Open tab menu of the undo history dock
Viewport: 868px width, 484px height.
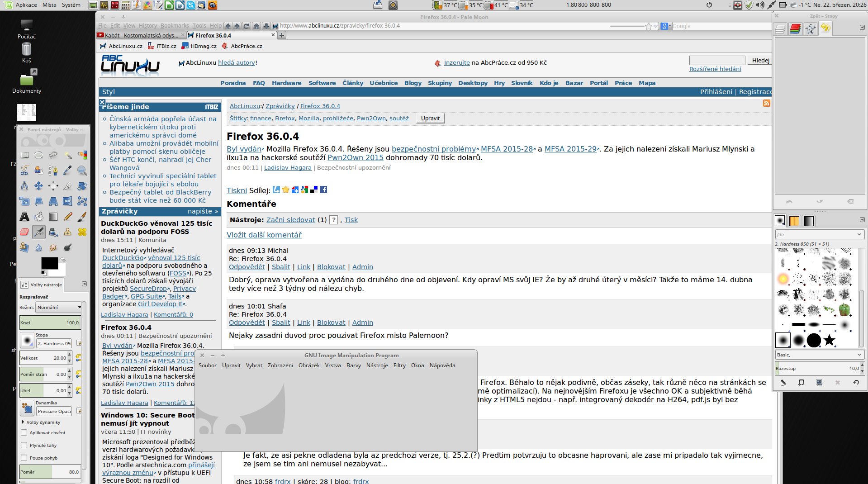(x=862, y=28)
